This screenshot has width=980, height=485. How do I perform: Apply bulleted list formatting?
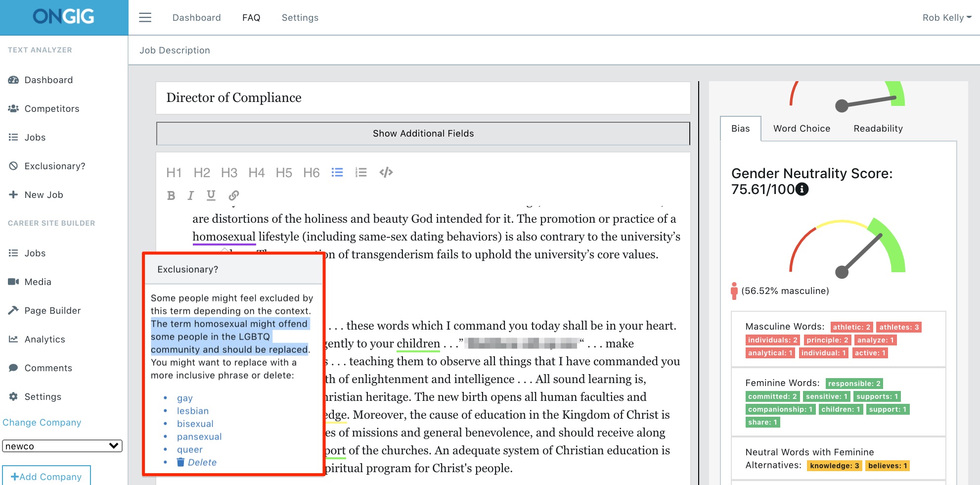coord(337,172)
